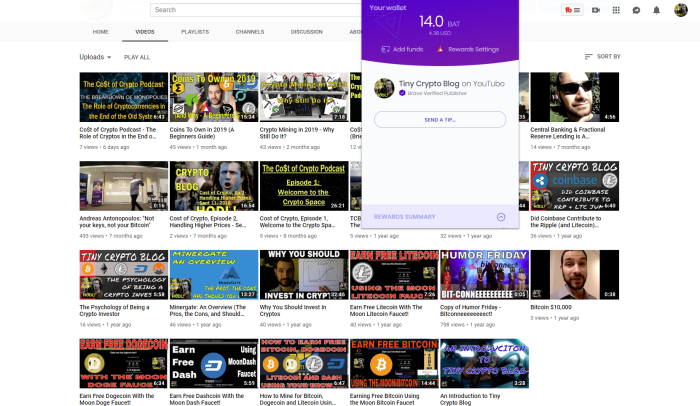700x406 pixels.
Task: Open the Playlists tab
Action: (x=195, y=32)
